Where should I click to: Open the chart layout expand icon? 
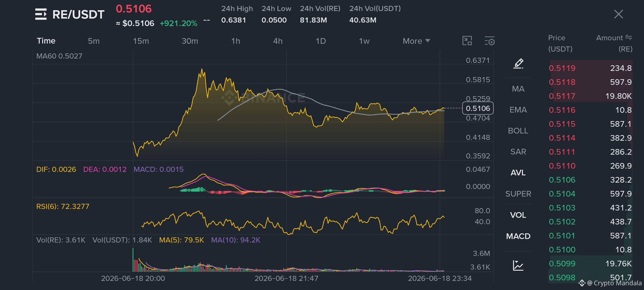[467, 41]
